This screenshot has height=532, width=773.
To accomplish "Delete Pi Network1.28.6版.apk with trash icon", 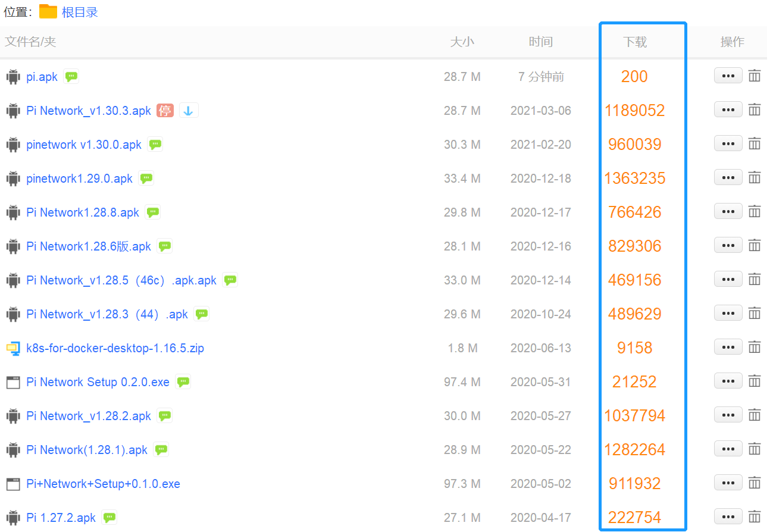I will coord(755,245).
